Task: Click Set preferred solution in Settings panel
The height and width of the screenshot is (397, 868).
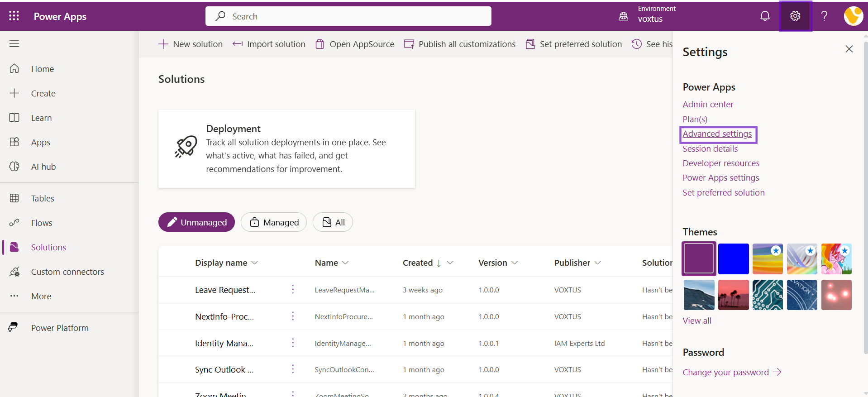Action: 724,192
